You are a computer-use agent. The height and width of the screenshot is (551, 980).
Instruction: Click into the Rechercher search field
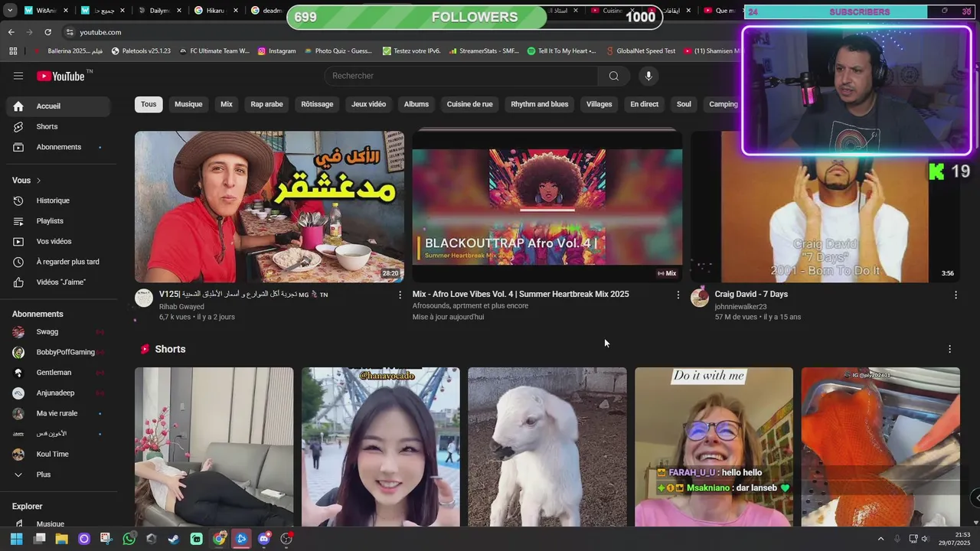coord(462,76)
